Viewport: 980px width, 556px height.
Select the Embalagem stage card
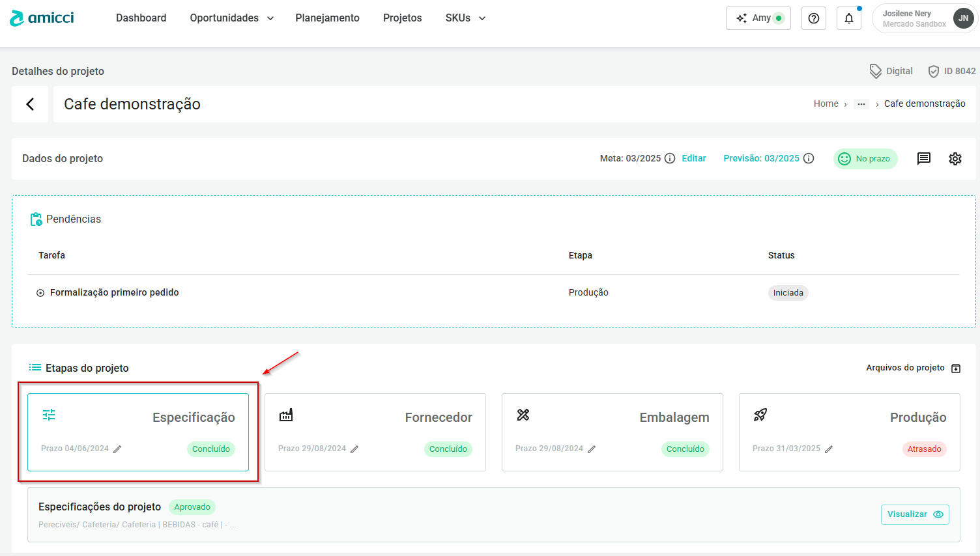(x=612, y=432)
